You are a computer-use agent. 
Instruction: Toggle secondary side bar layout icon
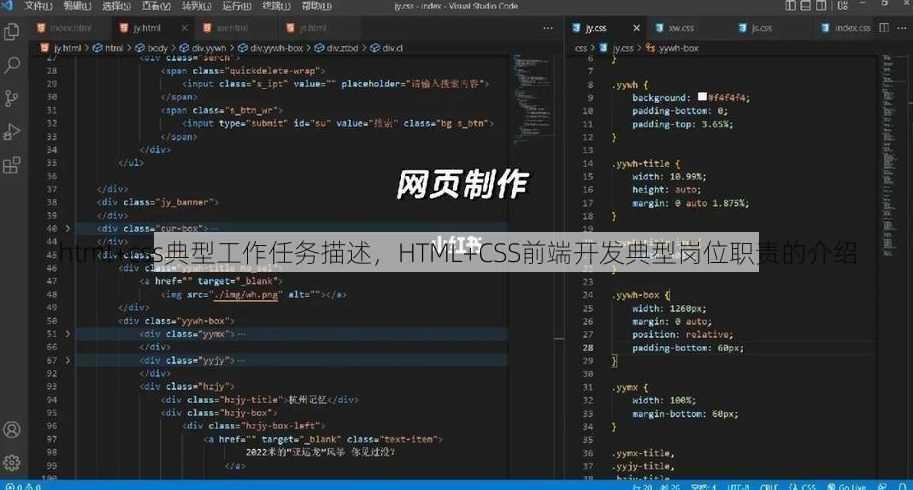(820, 5)
